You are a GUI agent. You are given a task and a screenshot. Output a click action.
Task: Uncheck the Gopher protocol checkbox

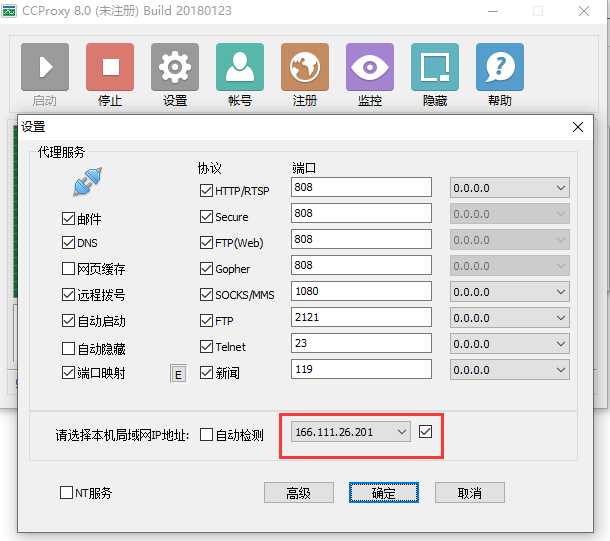pyautogui.click(x=206, y=268)
